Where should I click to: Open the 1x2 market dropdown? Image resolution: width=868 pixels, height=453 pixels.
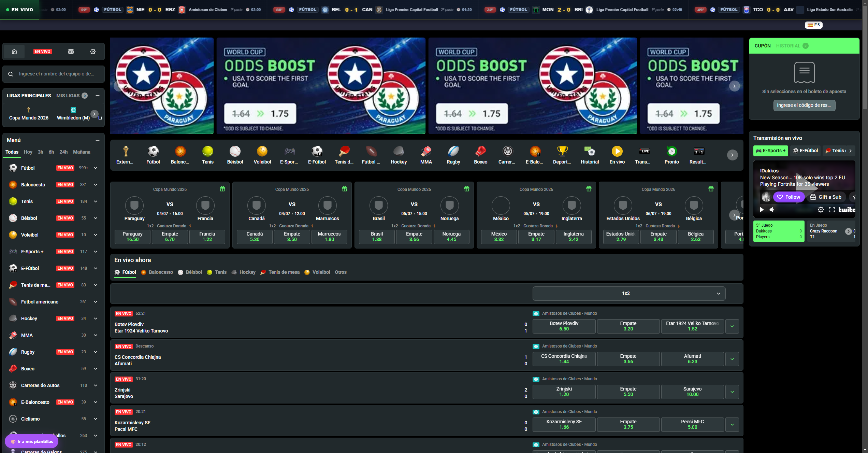(629, 294)
